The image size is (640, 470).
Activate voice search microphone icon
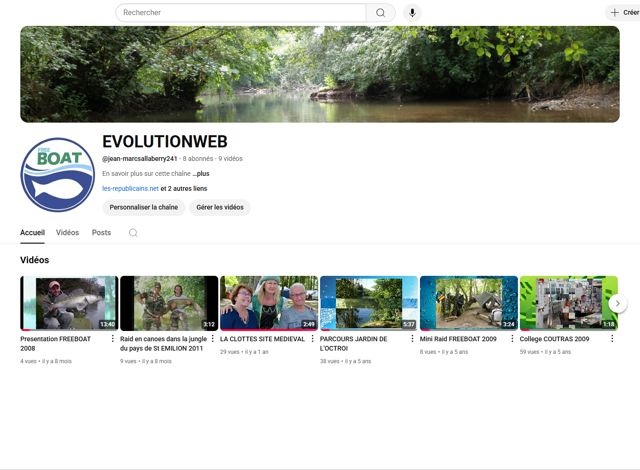(x=411, y=13)
